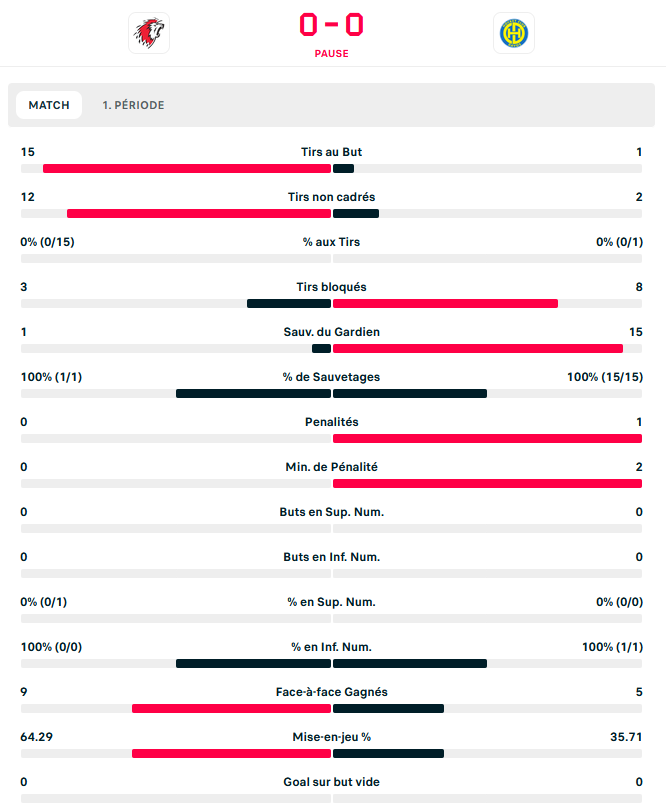Switch to the 1. PÉRIODE tab

[x=133, y=105]
